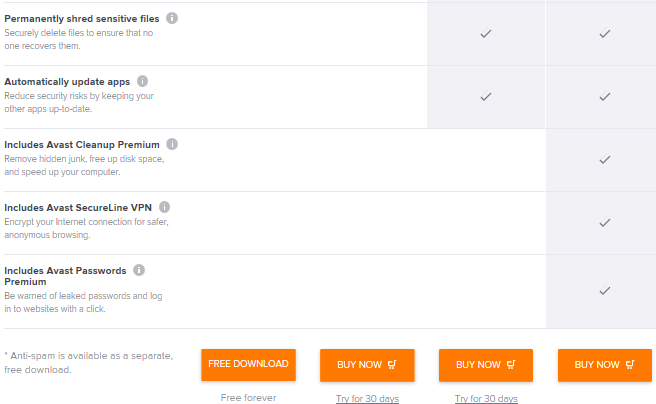Click first BUY NOW button next to Free Download
This screenshot has height=404, width=656.
pos(367,365)
